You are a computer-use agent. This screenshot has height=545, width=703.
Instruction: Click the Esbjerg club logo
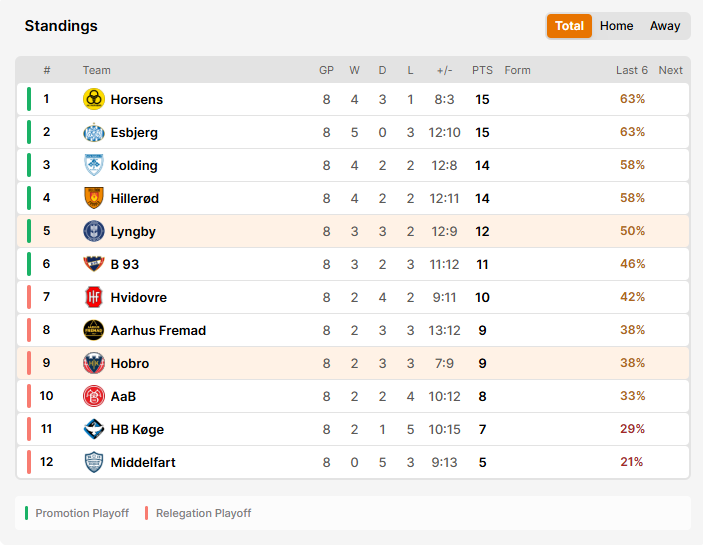[94, 132]
